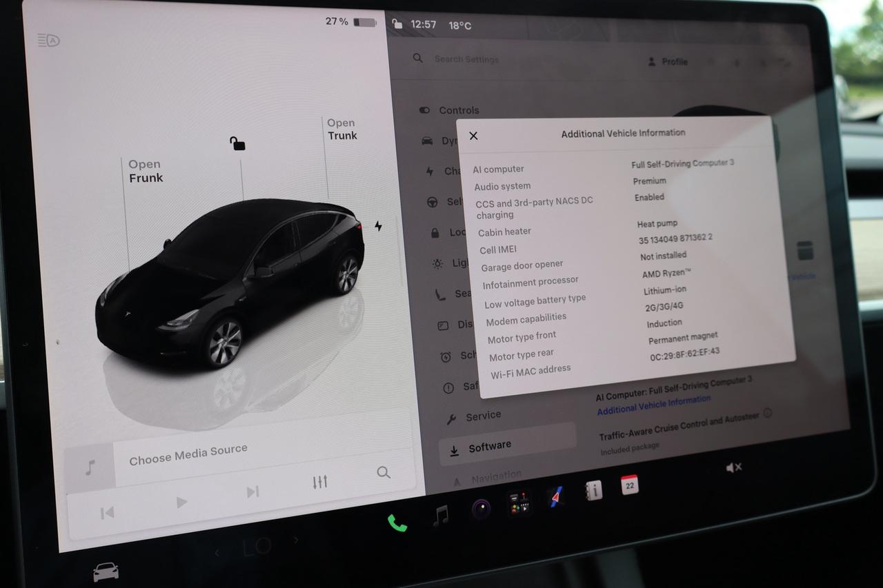The image size is (883, 588).
Task: Tap the 18°C outside temperature
Action: pyautogui.click(x=460, y=26)
